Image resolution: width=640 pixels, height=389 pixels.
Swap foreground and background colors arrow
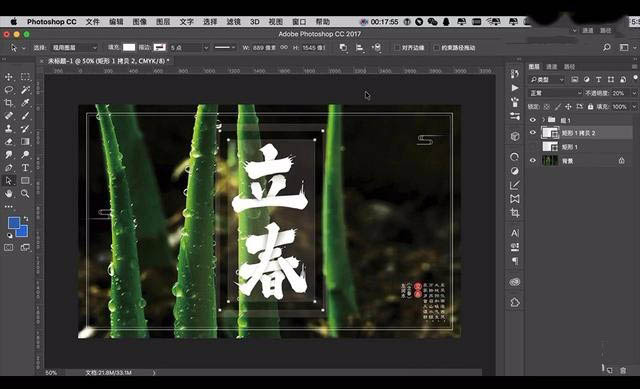tap(26, 219)
